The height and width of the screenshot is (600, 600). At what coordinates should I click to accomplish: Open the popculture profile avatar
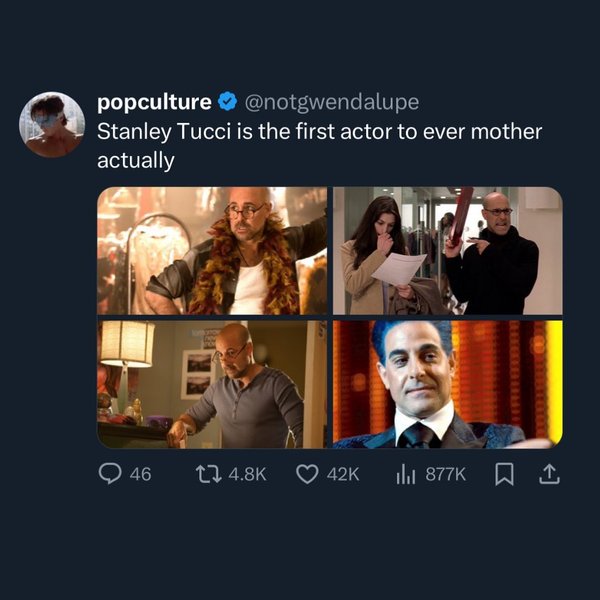pos(52,125)
